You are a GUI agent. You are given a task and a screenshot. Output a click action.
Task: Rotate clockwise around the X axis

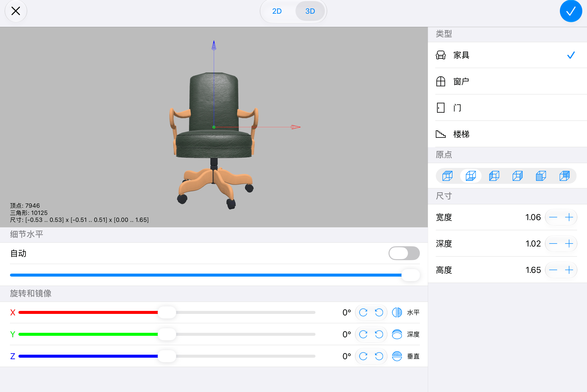(363, 312)
